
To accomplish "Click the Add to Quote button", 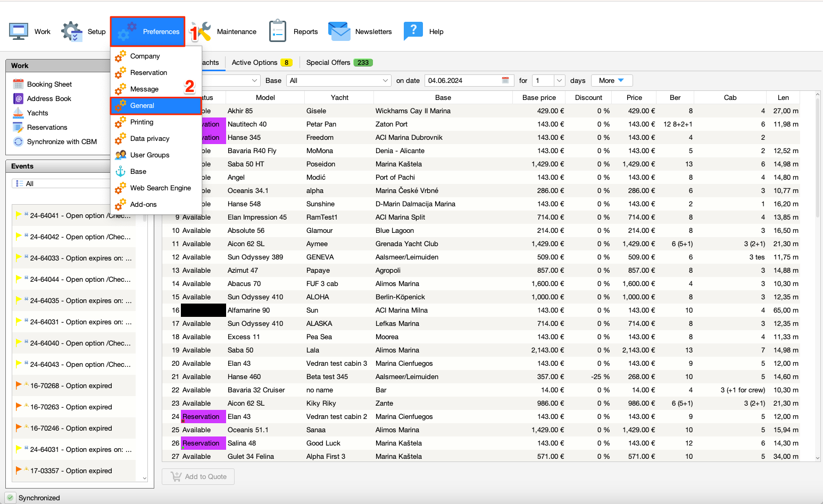I will point(198,476).
